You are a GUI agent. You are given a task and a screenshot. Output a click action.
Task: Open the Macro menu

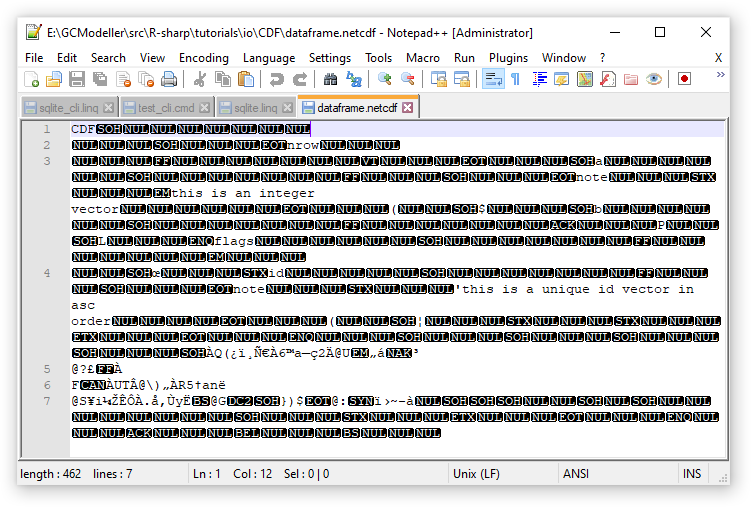pyautogui.click(x=422, y=58)
